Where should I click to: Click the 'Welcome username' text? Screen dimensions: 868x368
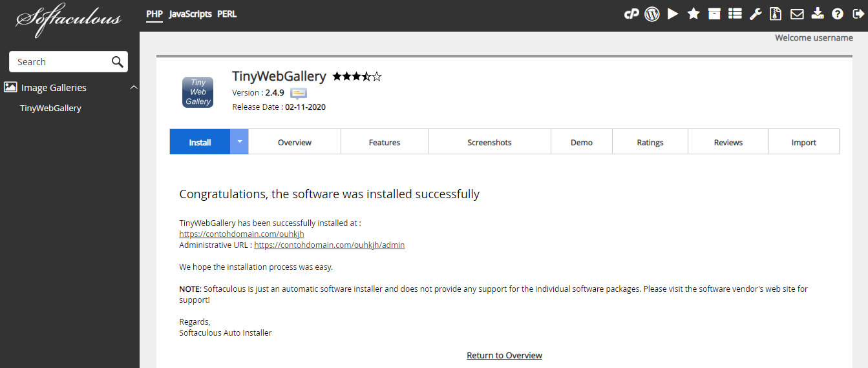(814, 37)
